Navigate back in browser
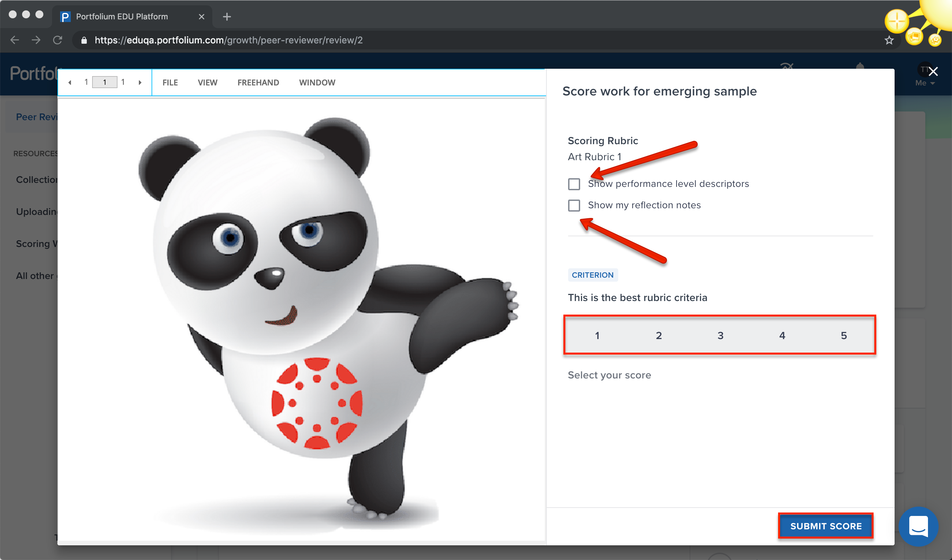The width and height of the screenshot is (952, 560). [x=15, y=40]
